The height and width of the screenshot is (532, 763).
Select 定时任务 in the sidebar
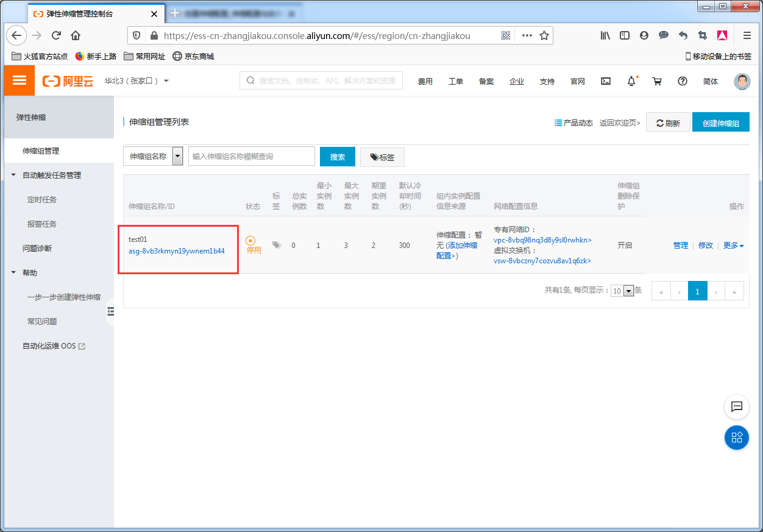(x=42, y=200)
